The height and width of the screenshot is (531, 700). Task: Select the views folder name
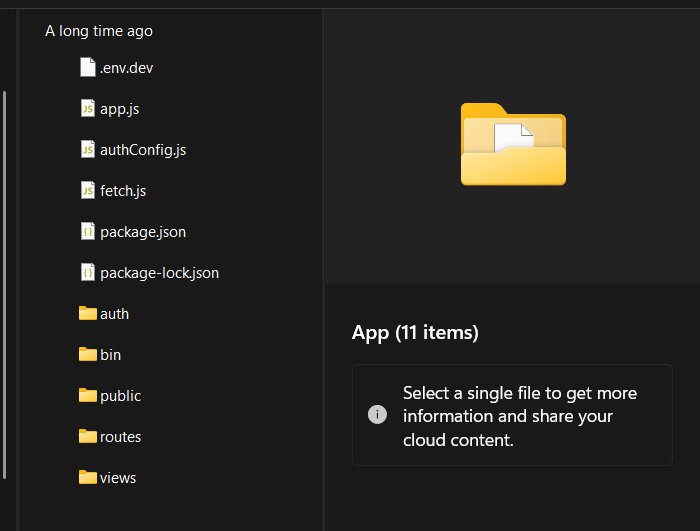(x=118, y=478)
